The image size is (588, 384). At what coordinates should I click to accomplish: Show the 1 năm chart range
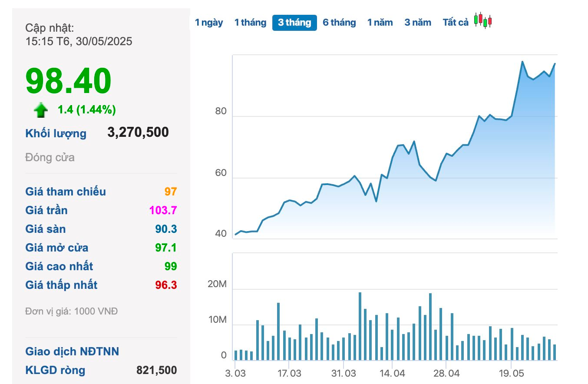[x=380, y=23]
